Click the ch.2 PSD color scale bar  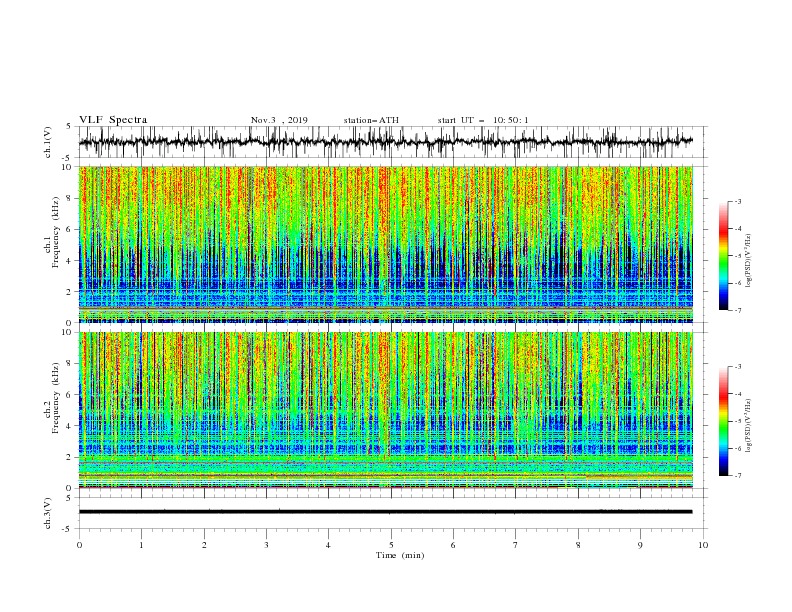[723, 421]
